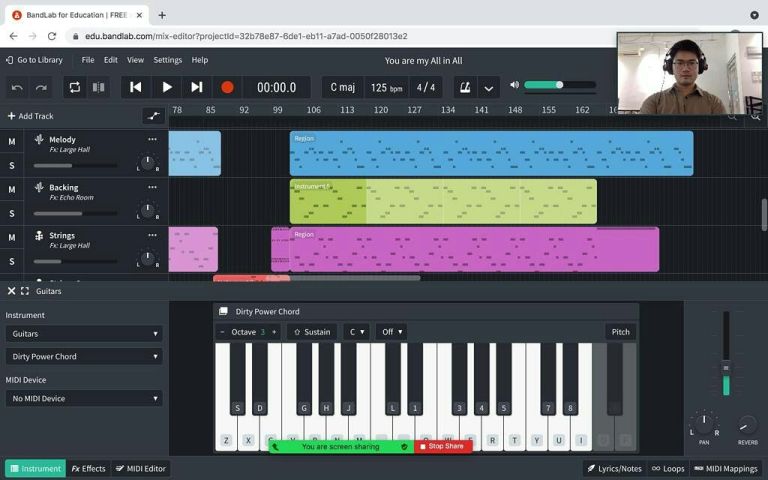Increase the keyboard octave

pyautogui.click(x=274, y=332)
